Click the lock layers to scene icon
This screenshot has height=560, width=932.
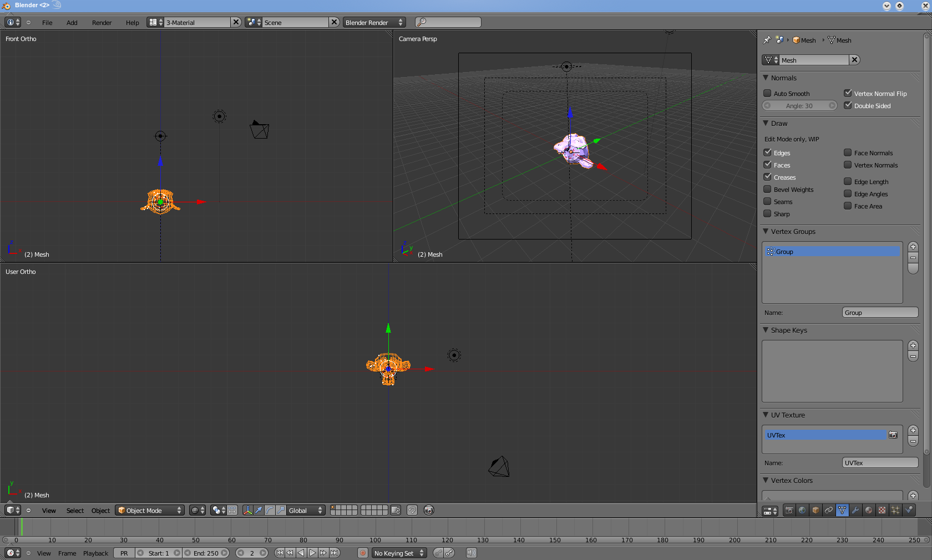coord(396,510)
